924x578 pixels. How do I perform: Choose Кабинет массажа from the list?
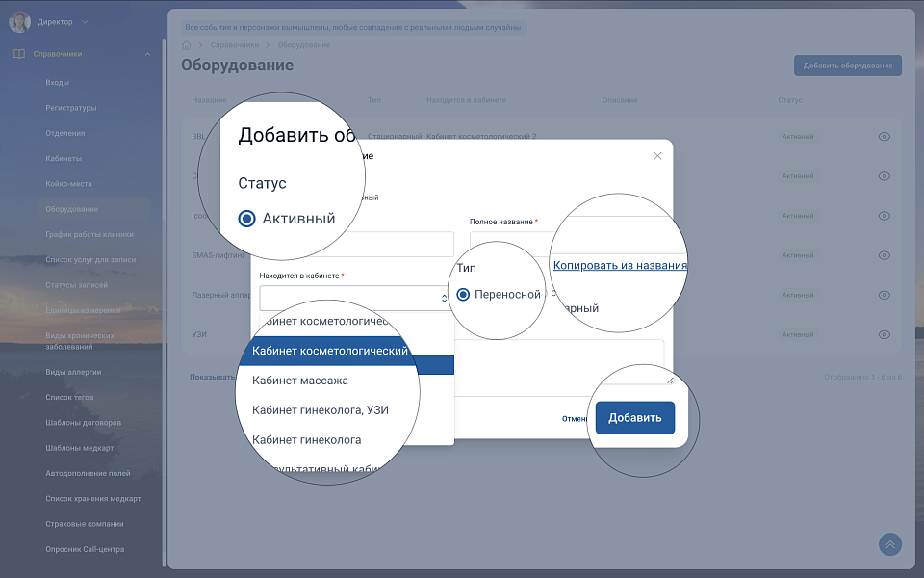[300, 381]
